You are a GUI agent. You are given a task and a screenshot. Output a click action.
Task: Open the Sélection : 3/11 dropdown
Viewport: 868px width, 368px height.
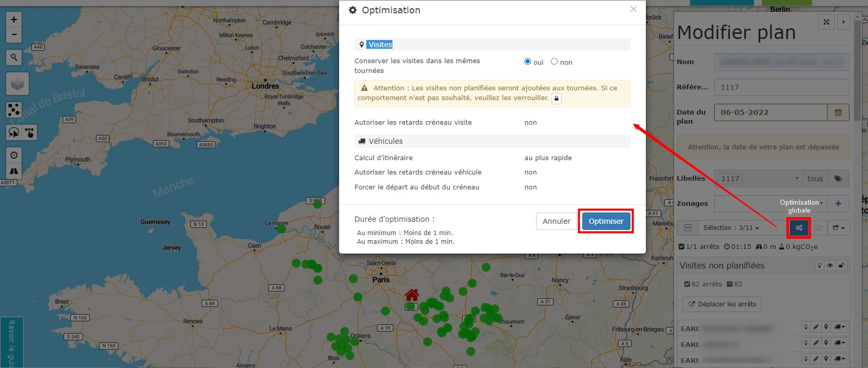731,228
